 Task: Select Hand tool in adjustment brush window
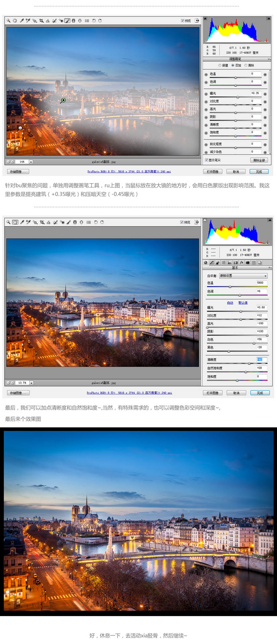(14, 21)
